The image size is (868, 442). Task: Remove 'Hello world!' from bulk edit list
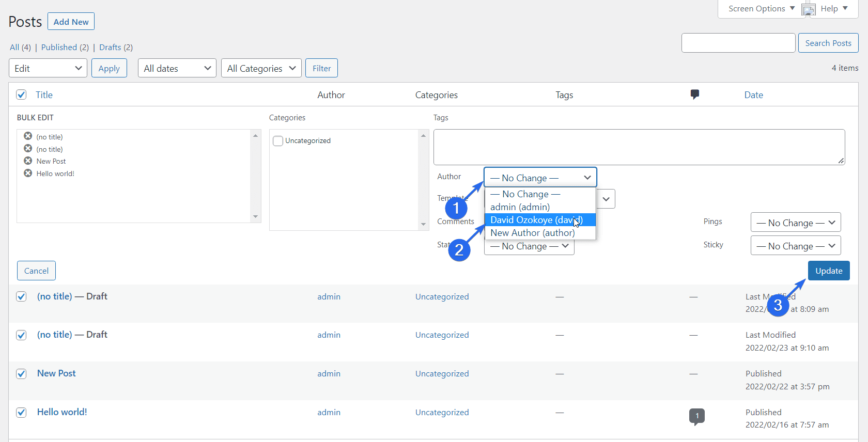[x=28, y=173]
